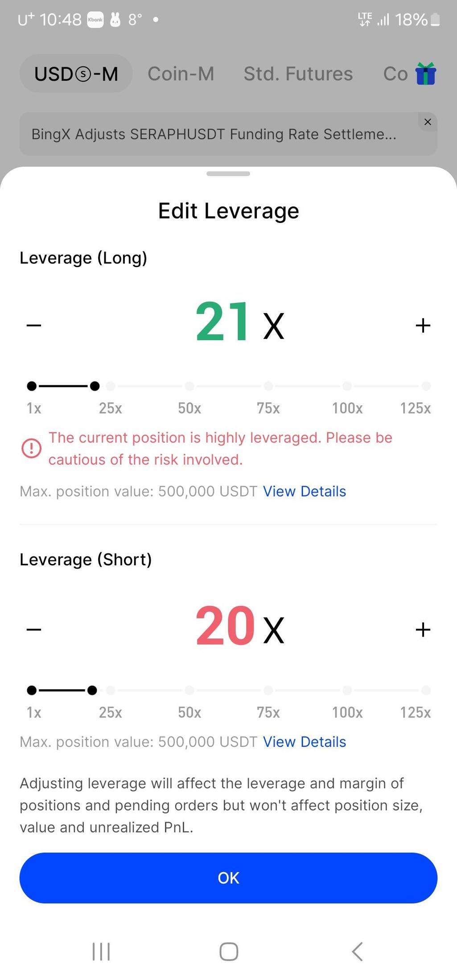
Task: Switch to the Std. Futures tab
Action: tap(298, 74)
